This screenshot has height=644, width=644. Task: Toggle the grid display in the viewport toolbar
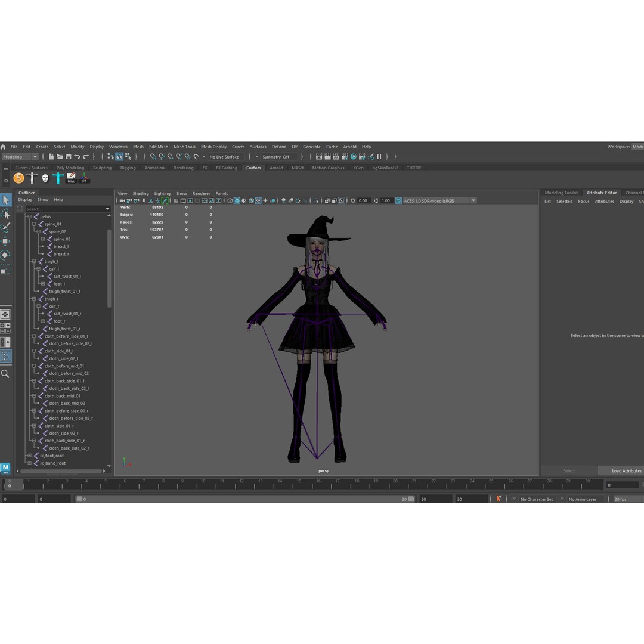(177, 200)
